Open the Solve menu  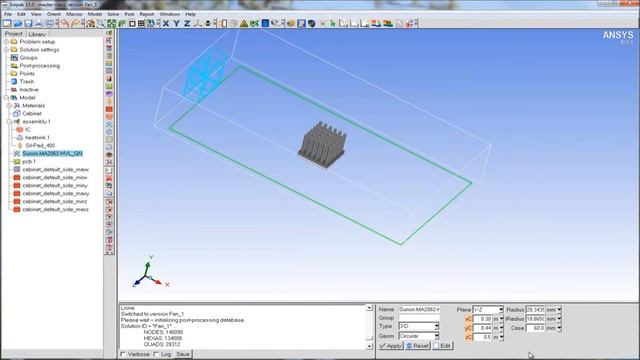coord(113,14)
